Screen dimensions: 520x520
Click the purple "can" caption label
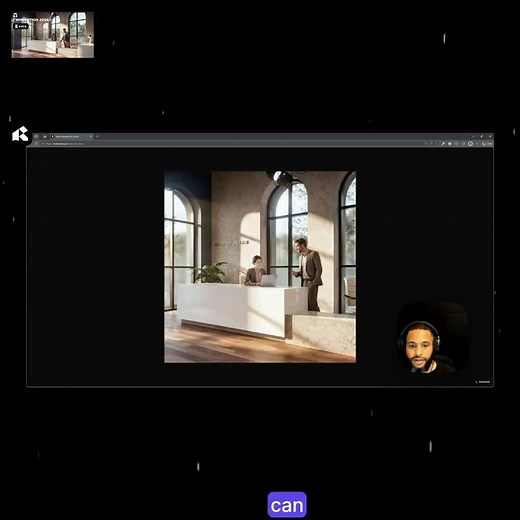point(287,505)
